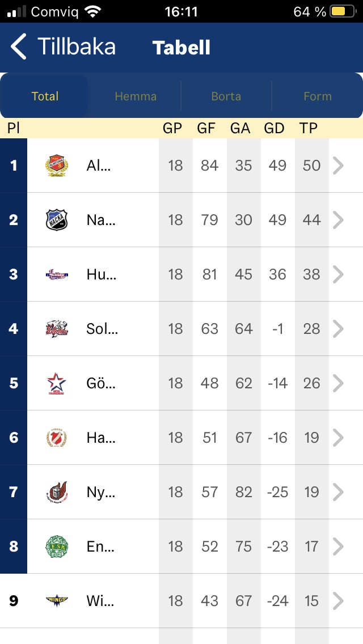The height and width of the screenshot is (644, 363).
Task: Tap the Nacka team logo
Action: tap(57, 220)
